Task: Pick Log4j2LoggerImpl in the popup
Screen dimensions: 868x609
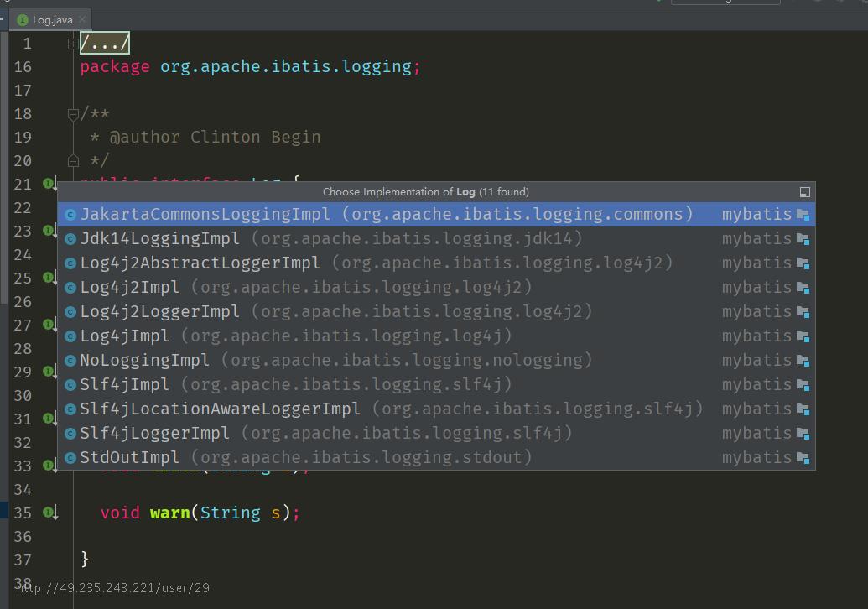Action: click(x=436, y=312)
